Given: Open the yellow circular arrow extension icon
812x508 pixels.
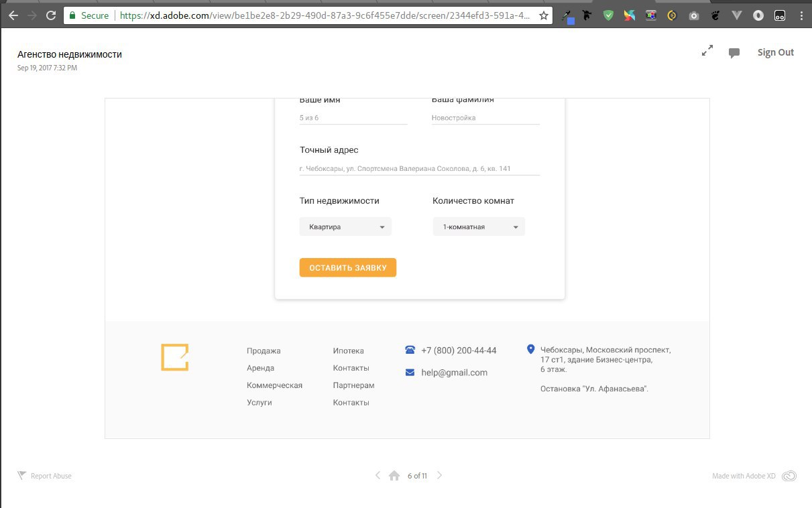Looking at the screenshot, I should tap(672, 15).
